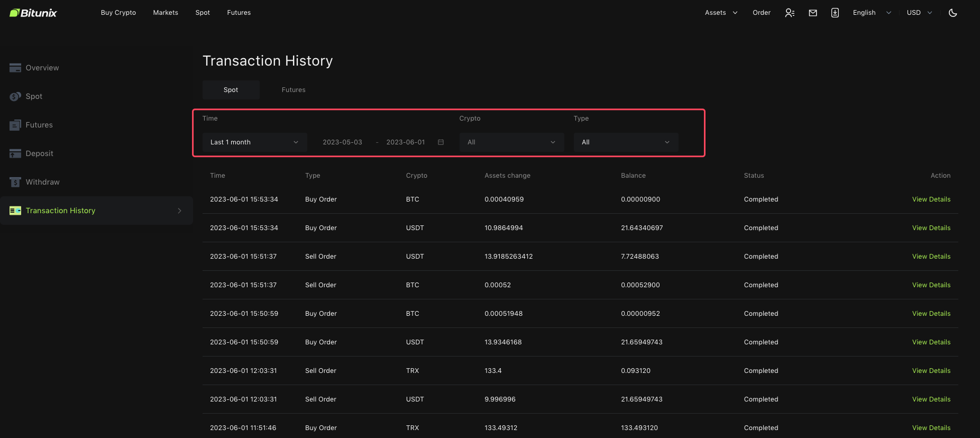
Task: Toggle dark mode moon icon
Action: pos(953,13)
